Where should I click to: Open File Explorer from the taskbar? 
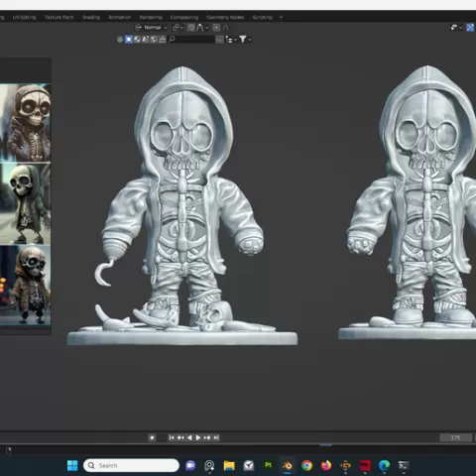click(229, 465)
